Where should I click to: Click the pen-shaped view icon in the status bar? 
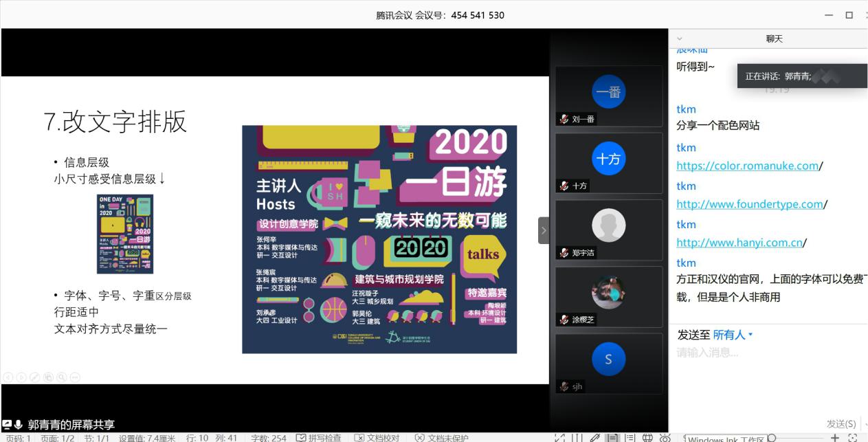click(x=595, y=438)
